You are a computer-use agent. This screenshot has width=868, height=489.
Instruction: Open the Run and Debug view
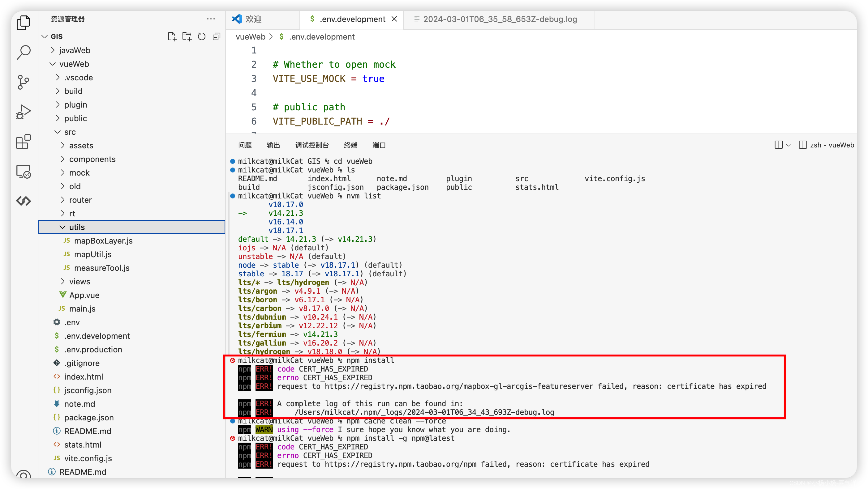(x=23, y=112)
